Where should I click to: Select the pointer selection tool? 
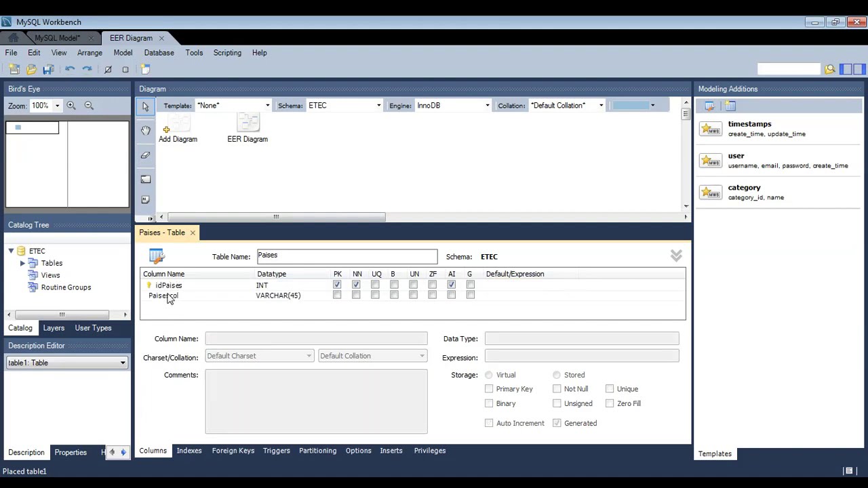(x=145, y=106)
